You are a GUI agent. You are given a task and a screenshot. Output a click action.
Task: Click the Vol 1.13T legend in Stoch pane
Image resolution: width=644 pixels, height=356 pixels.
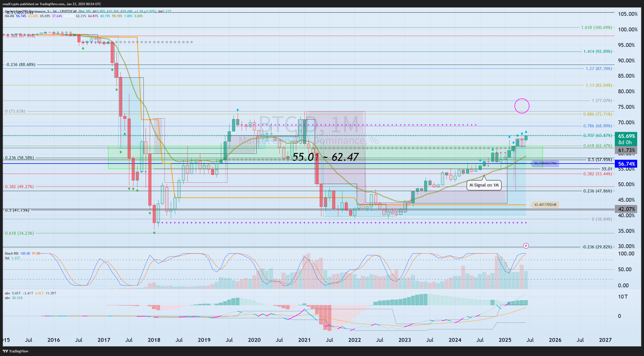(x=12, y=258)
